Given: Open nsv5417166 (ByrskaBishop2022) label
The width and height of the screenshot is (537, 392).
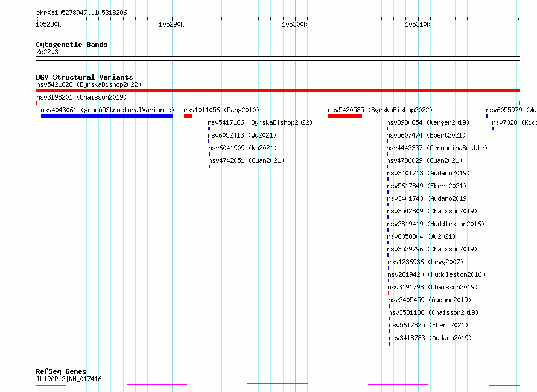Looking at the screenshot, I should [260, 122].
